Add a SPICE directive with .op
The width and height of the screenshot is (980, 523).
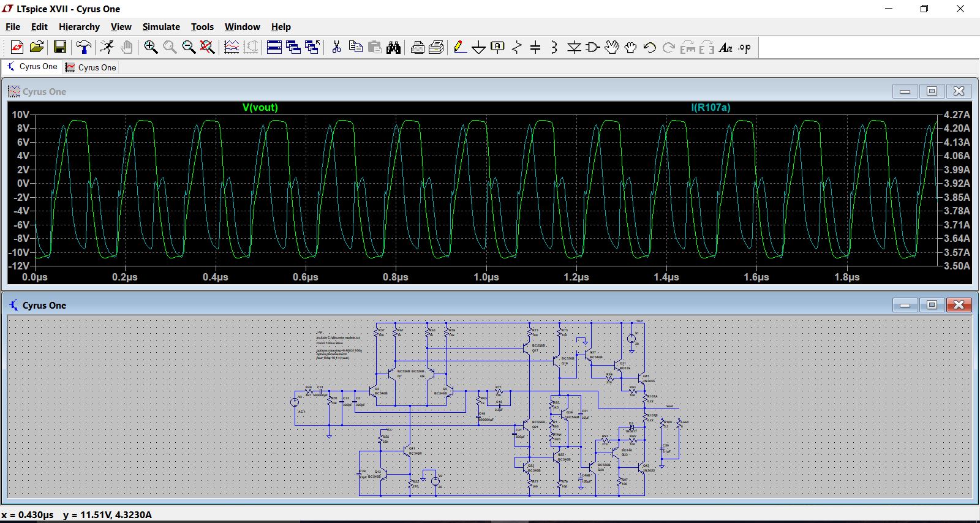tap(745, 47)
